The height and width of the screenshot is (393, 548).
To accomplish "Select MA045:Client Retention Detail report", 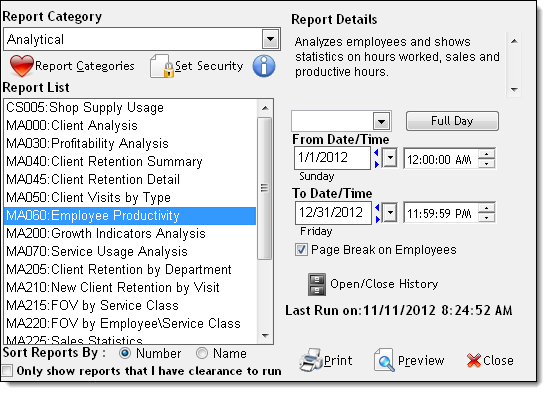I will [x=130, y=179].
